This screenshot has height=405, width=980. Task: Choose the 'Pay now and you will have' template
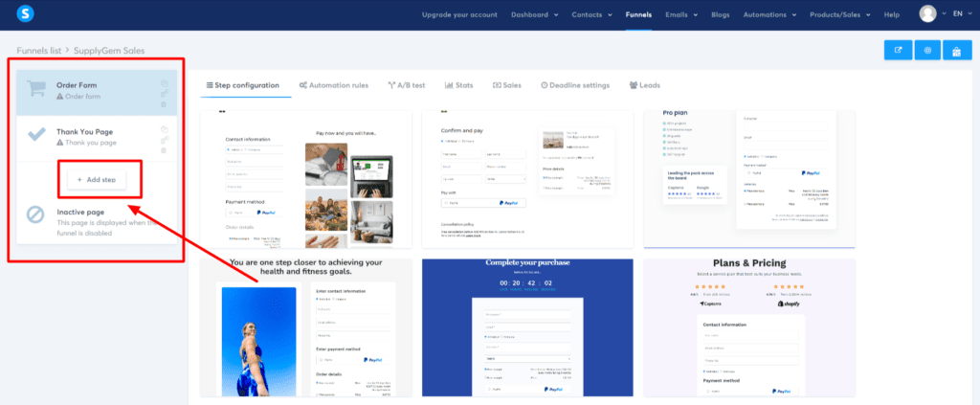pos(305,179)
